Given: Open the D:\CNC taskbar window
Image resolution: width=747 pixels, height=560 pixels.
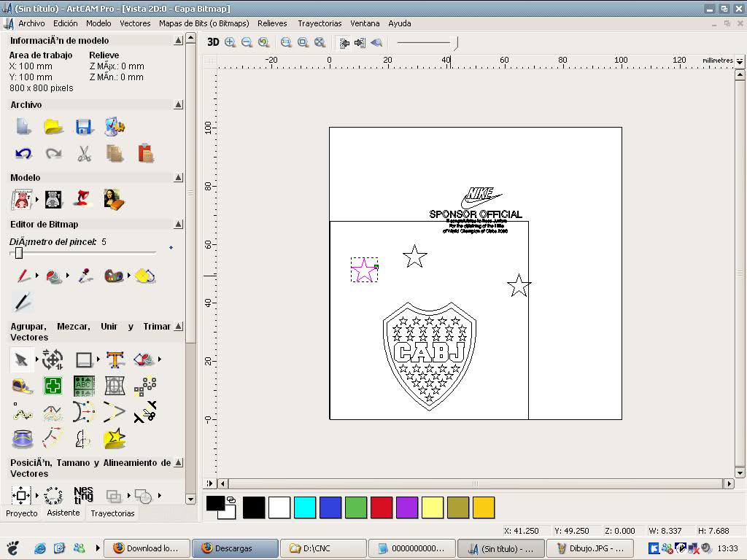Looking at the screenshot, I should tap(323, 548).
